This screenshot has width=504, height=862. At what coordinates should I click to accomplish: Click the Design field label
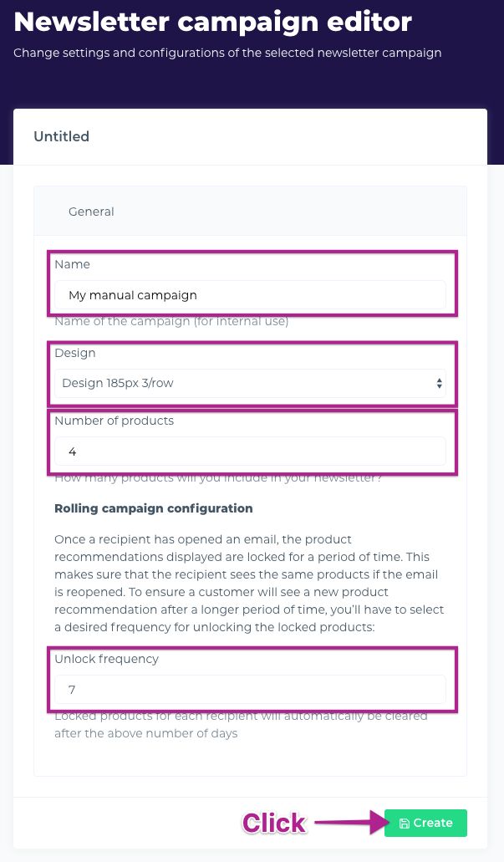75,353
